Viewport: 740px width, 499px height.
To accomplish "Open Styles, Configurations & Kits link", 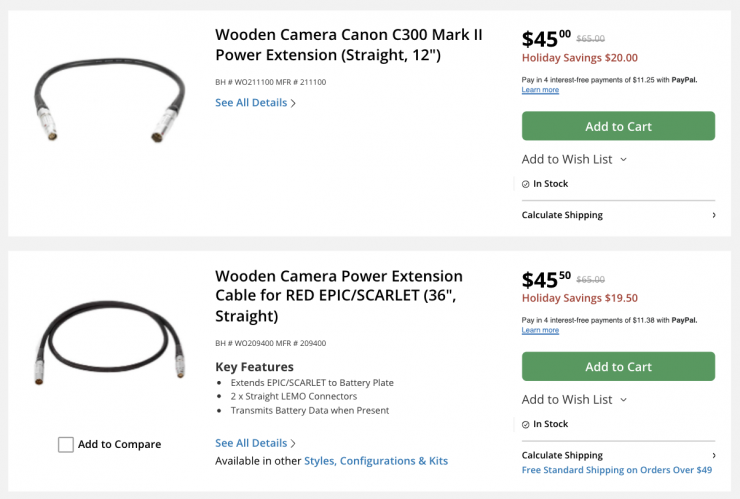I will click(x=375, y=461).
